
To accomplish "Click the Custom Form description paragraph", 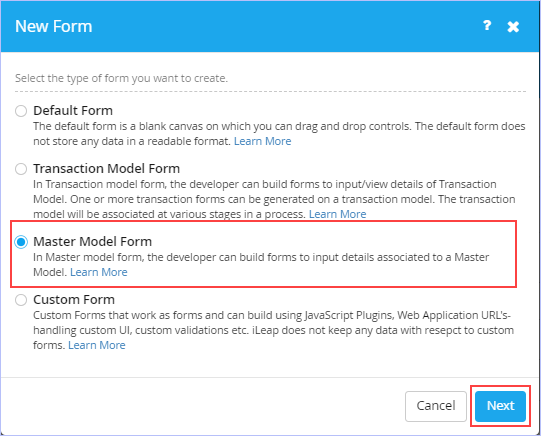I will (274, 330).
